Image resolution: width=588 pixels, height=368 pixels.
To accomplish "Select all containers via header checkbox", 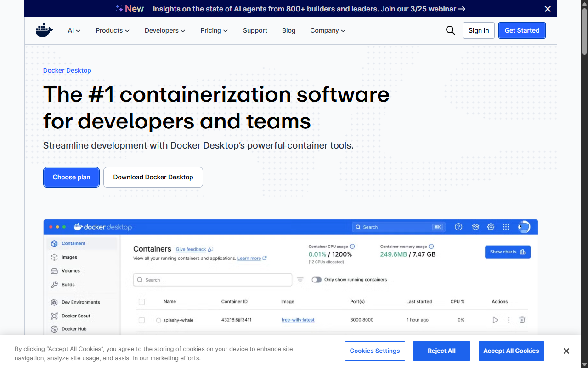I will pyautogui.click(x=141, y=301).
